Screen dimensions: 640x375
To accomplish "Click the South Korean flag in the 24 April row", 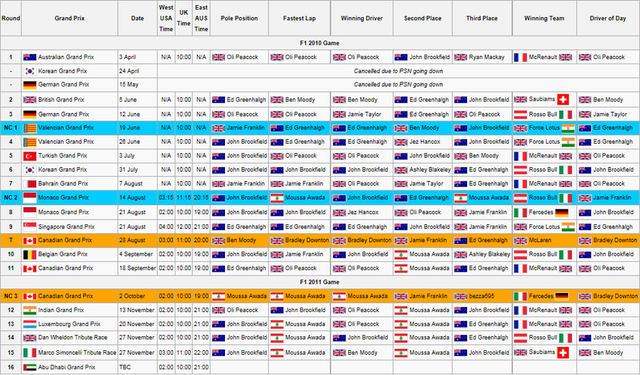I will pos(30,71).
